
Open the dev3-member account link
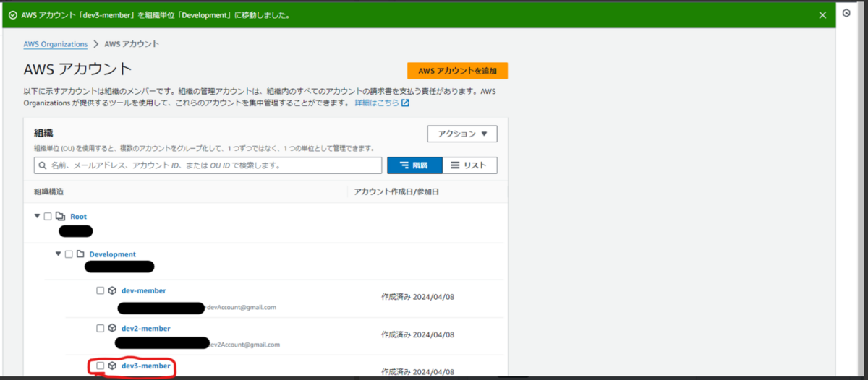[x=145, y=366]
